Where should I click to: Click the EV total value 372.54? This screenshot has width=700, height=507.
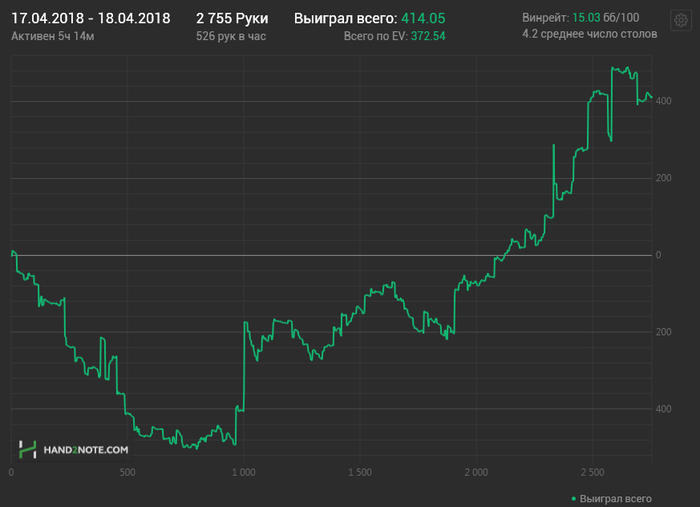[428, 36]
